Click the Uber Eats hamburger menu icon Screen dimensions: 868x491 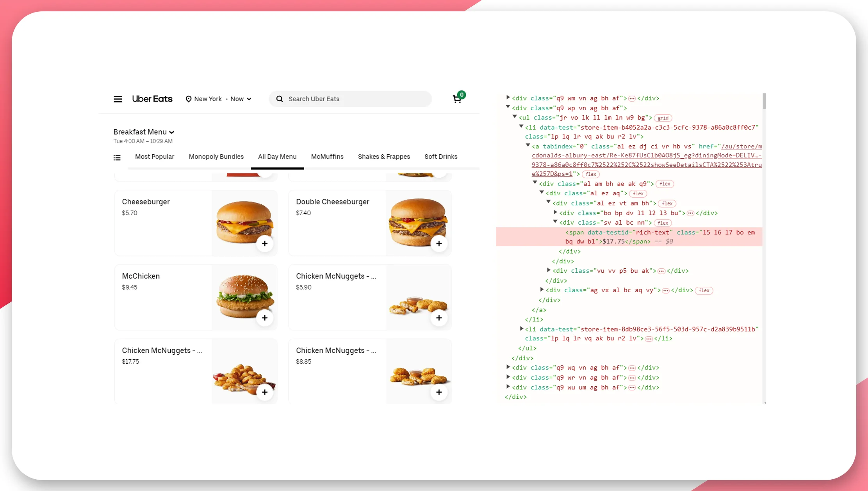(118, 98)
